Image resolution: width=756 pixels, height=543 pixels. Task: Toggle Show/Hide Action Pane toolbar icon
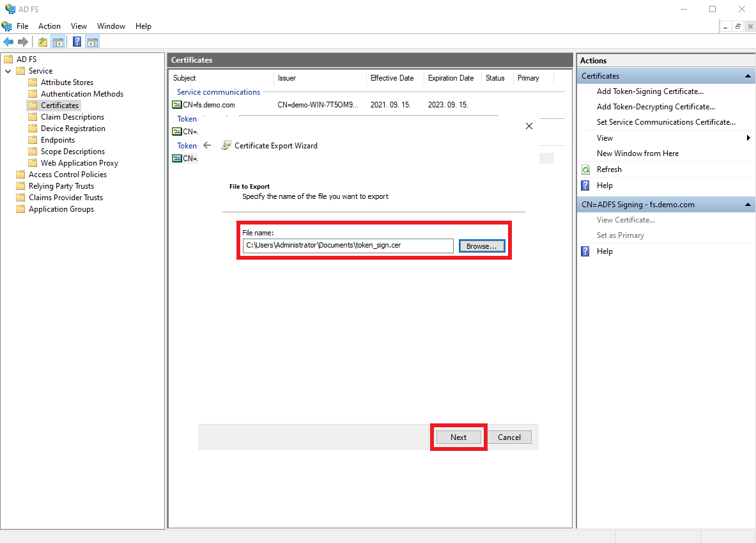(93, 42)
